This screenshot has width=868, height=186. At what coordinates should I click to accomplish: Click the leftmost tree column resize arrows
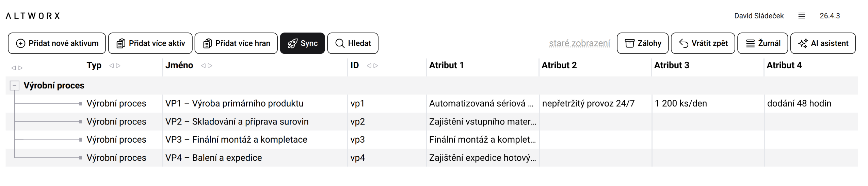pos(17,68)
